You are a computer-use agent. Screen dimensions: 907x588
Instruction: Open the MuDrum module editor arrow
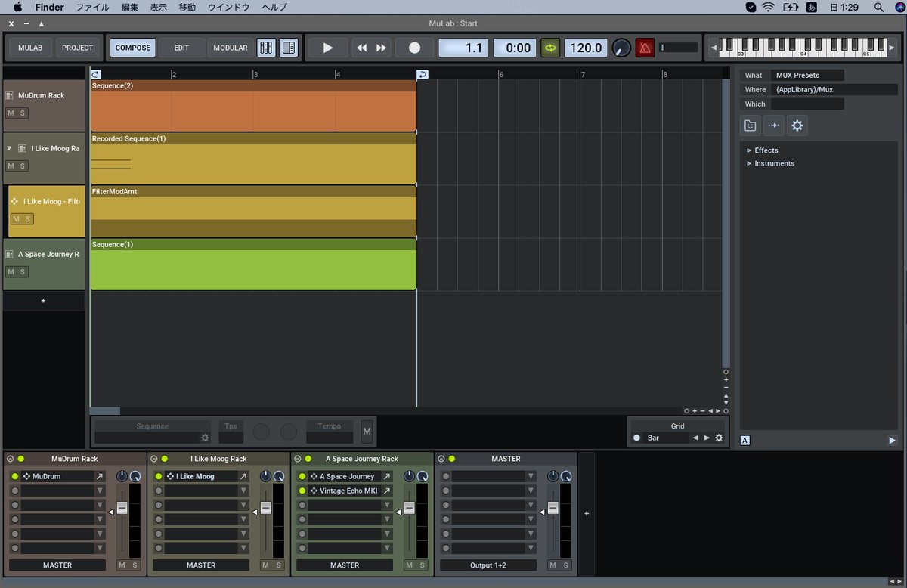tap(99, 476)
